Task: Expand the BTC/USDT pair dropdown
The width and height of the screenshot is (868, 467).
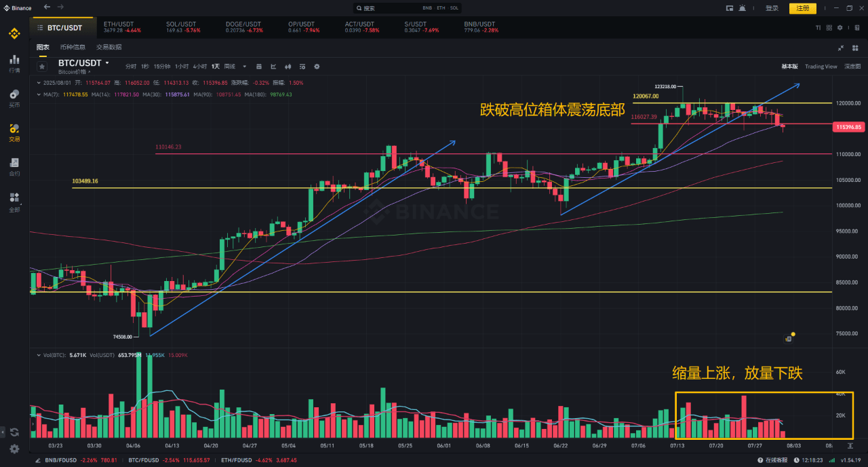Action: pos(107,62)
